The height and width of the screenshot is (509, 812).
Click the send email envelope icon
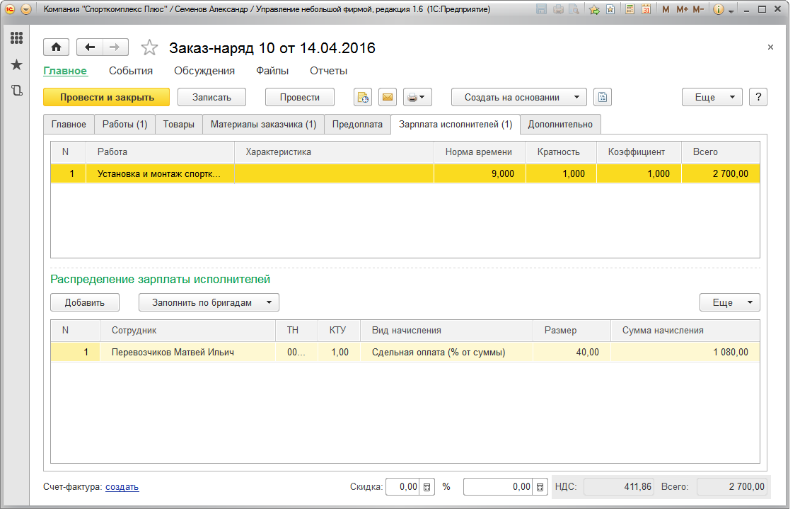click(388, 97)
